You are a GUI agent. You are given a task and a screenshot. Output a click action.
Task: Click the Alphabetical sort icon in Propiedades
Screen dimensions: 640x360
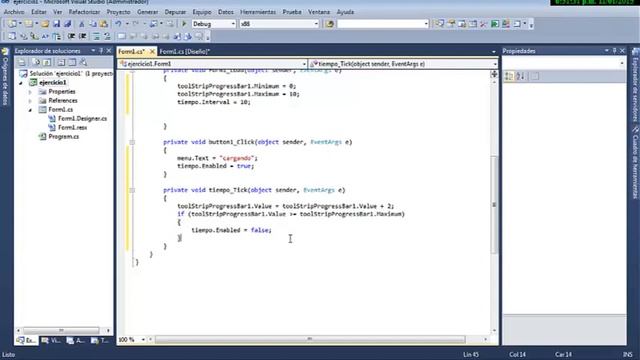tap(520, 76)
